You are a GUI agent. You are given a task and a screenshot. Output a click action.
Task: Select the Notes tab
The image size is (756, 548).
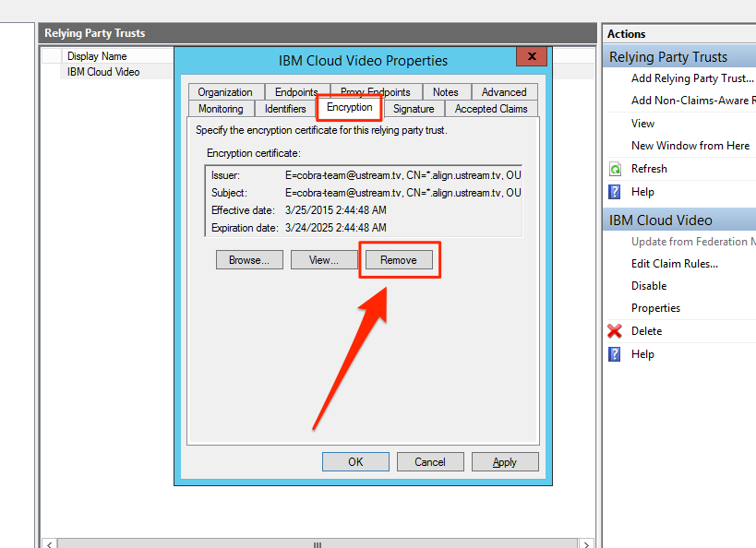pyautogui.click(x=446, y=92)
